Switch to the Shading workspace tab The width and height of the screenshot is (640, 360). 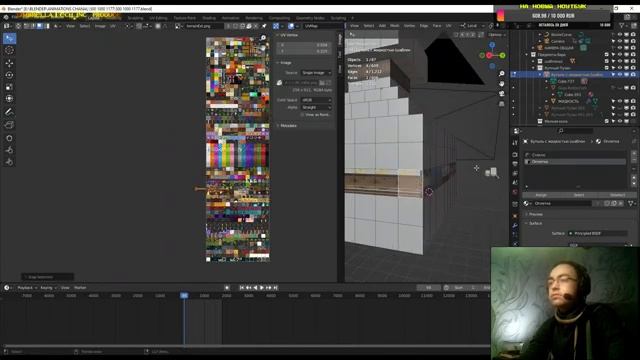(209, 18)
